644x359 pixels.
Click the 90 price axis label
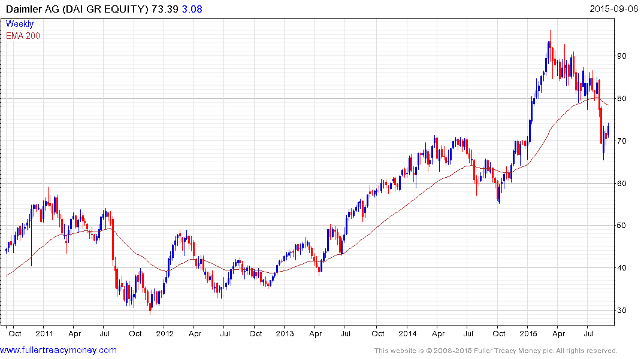pos(622,56)
